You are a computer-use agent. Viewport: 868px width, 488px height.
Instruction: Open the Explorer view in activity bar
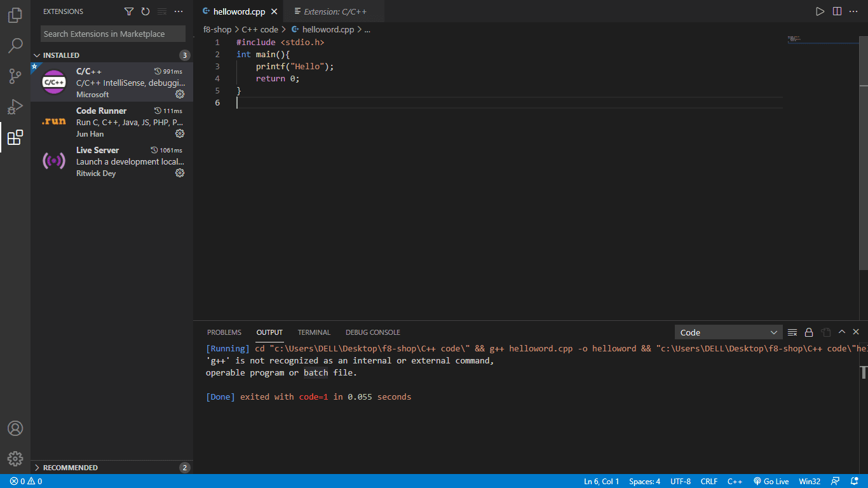[x=15, y=15]
